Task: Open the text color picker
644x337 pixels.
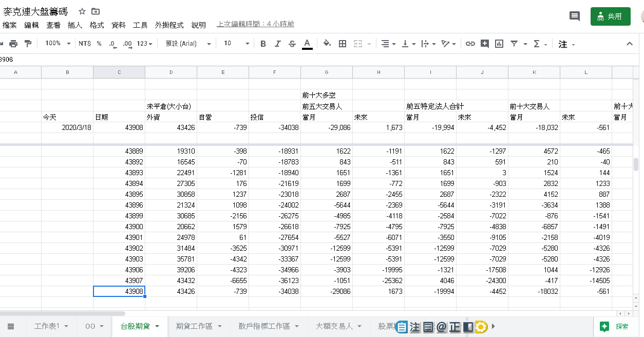Action: tap(307, 44)
